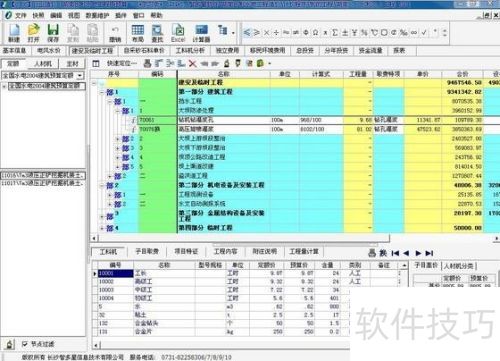Open the 编辑 menu

tap(56, 15)
